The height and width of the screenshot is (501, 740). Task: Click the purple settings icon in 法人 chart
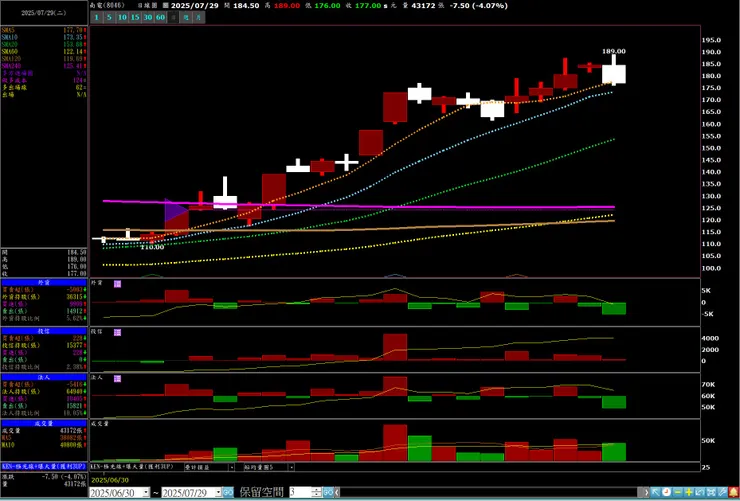118,378
